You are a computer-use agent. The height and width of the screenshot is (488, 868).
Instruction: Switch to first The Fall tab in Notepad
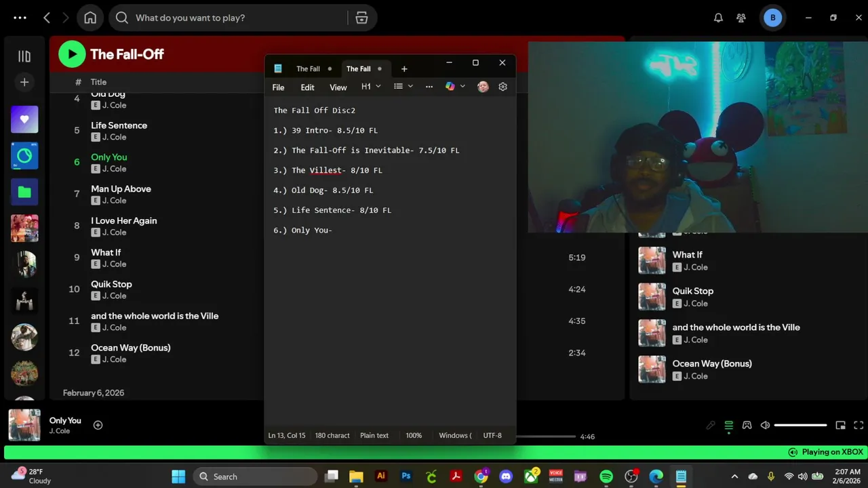[x=308, y=68]
